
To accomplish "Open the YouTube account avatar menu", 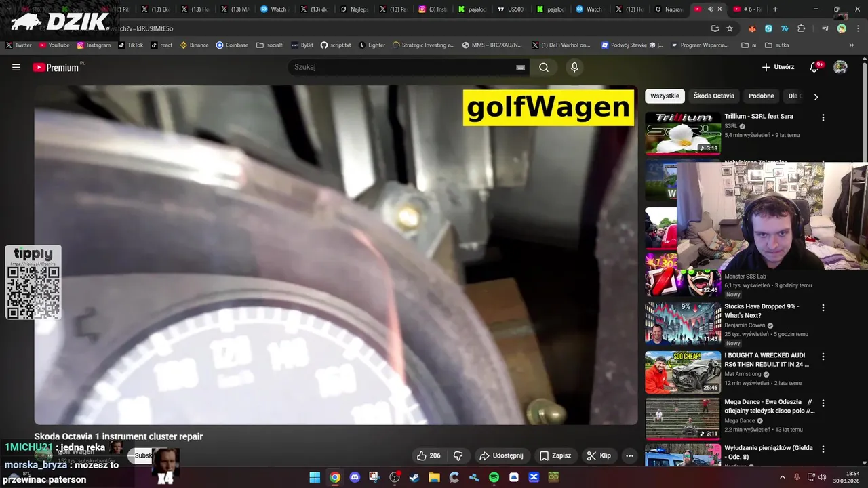I will [840, 67].
